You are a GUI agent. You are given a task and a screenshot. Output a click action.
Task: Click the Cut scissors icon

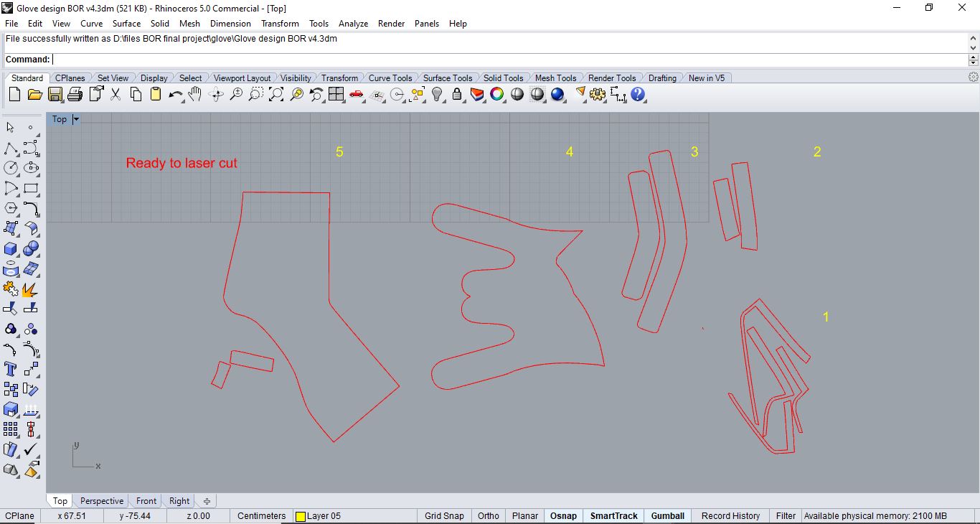point(116,94)
